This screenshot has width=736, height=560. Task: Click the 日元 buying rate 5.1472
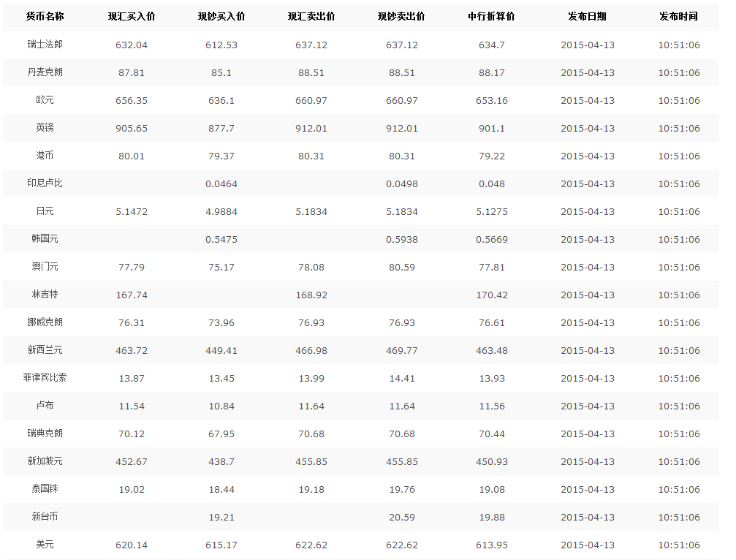(x=132, y=211)
